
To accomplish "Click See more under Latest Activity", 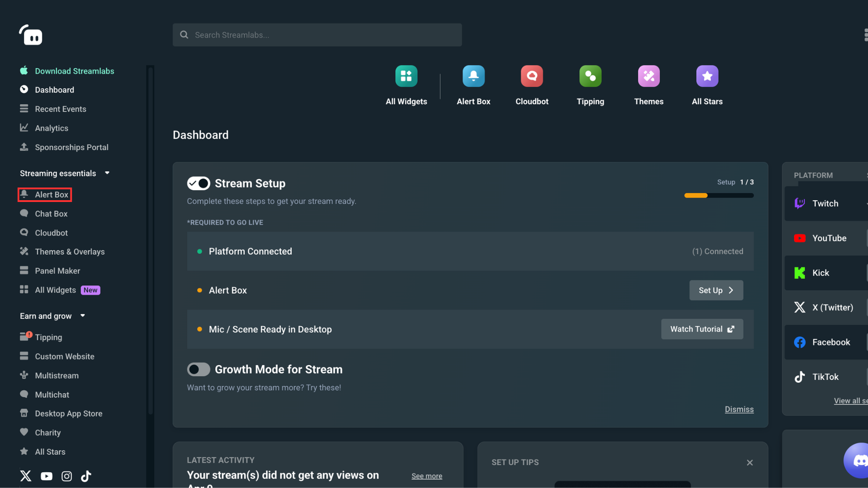I will click(x=427, y=476).
